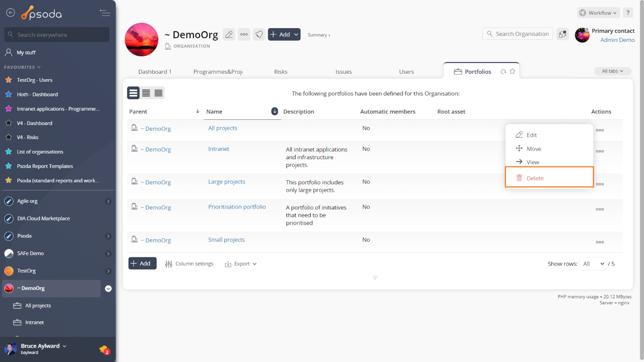Screen dimensions: 644x362
Task: Click the Summary breadcrumb link
Action: pos(319,35)
